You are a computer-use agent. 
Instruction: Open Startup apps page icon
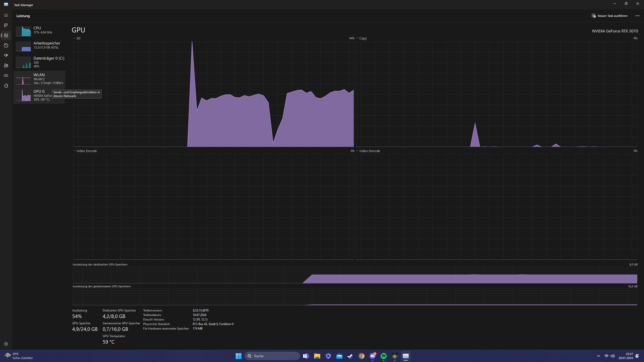[x=6, y=56]
